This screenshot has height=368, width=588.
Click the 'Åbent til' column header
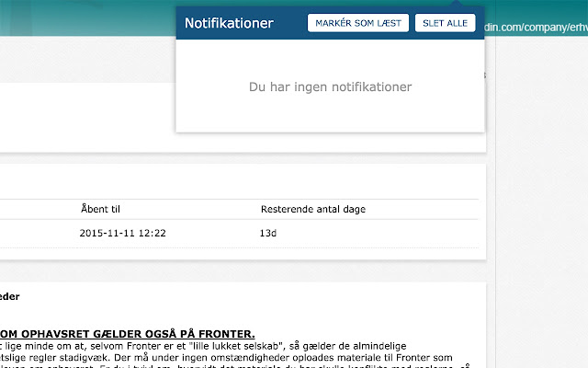[x=100, y=209]
